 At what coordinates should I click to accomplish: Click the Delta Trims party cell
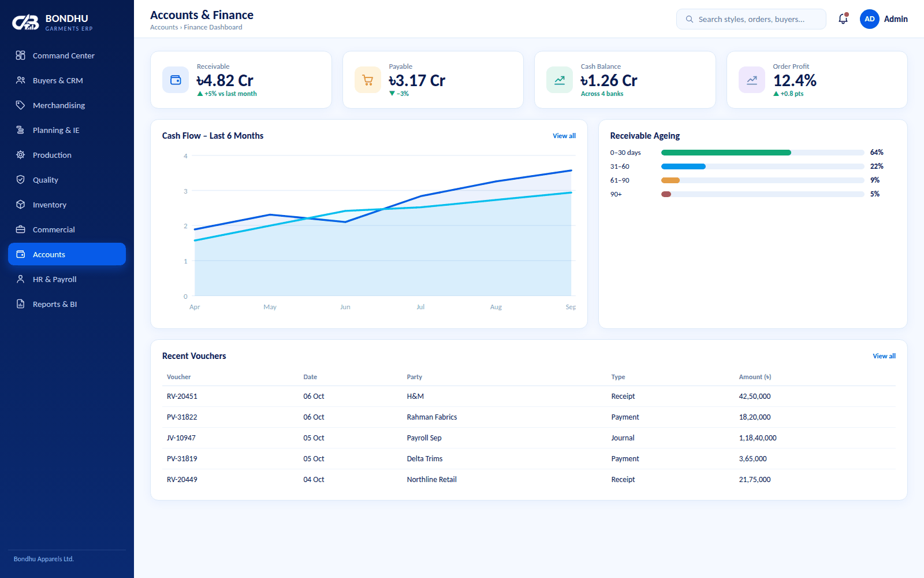point(425,459)
